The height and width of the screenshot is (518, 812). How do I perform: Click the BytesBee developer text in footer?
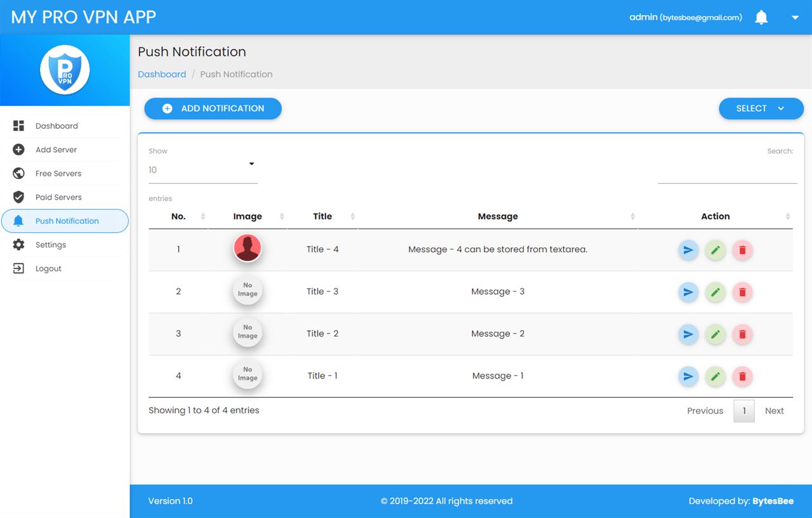coord(773,501)
